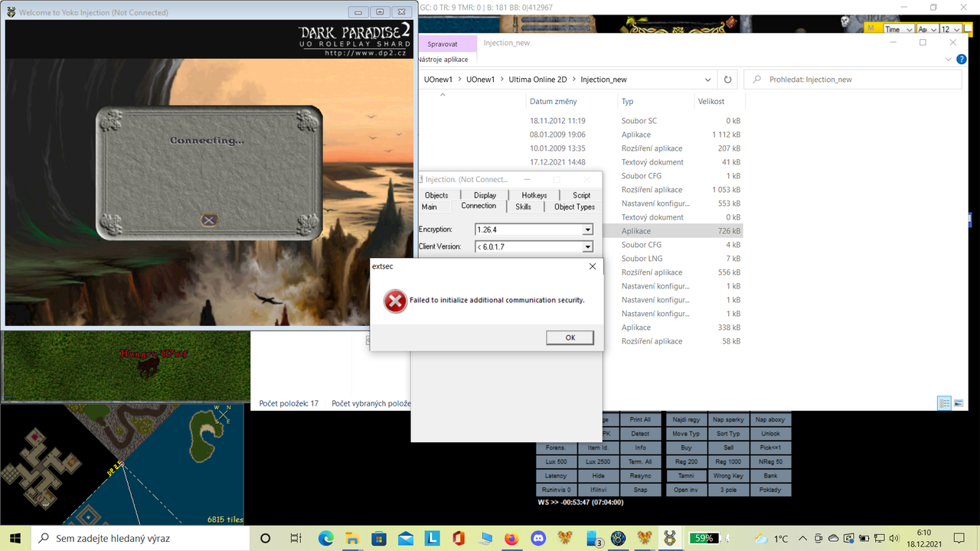
Task: Close the extsec error dialog
Action: pyautogui.click(x=593, y=266)
